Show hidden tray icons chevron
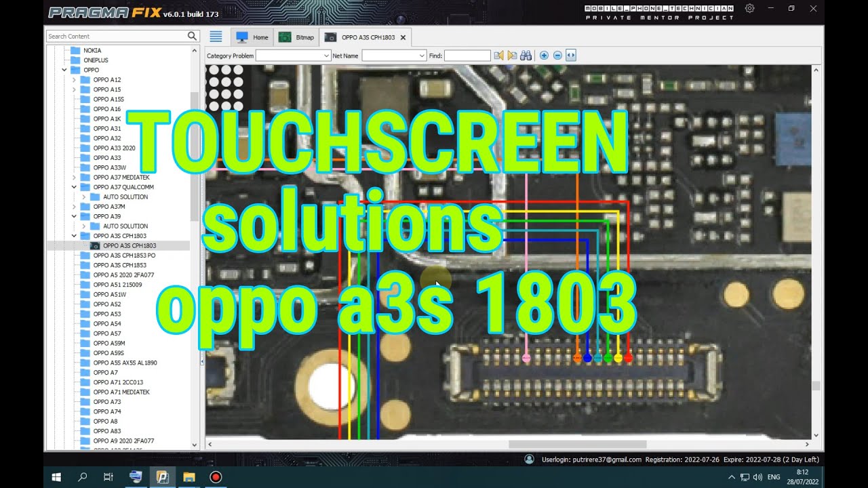 click(x=732, y=477)
